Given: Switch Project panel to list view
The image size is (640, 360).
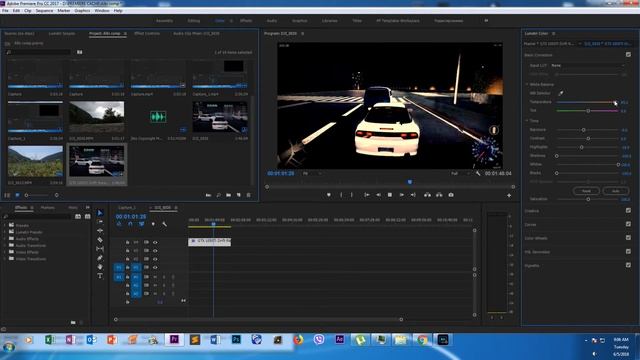Looking at the screenshot, I should (x=7, y=195).
